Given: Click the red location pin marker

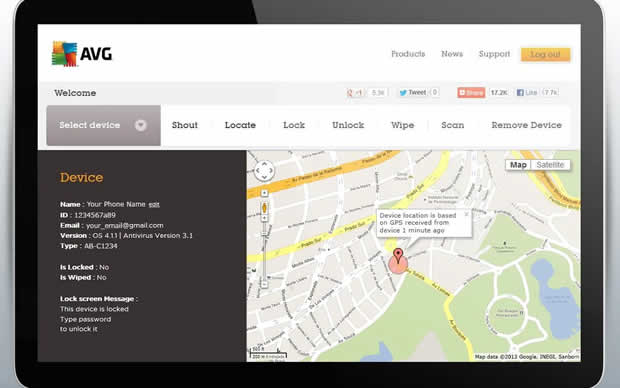Looking at the screenshot, I should (398, 256).
